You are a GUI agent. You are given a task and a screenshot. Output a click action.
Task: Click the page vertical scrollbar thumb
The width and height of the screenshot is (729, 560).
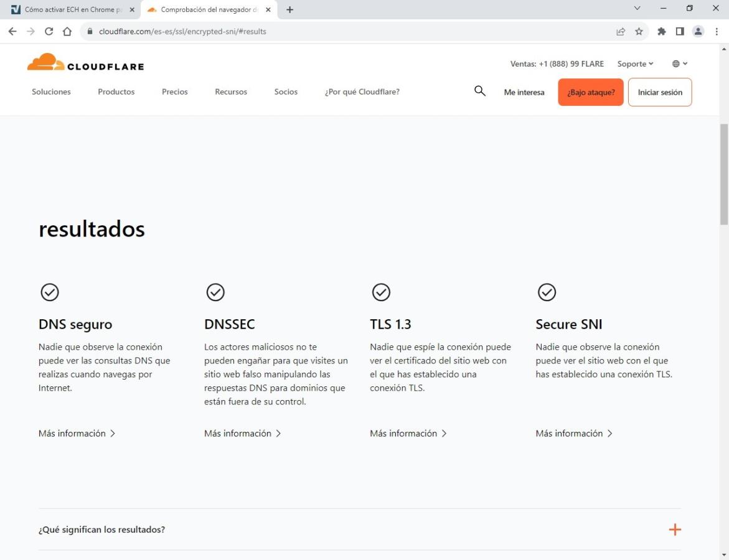pos(723,174)
